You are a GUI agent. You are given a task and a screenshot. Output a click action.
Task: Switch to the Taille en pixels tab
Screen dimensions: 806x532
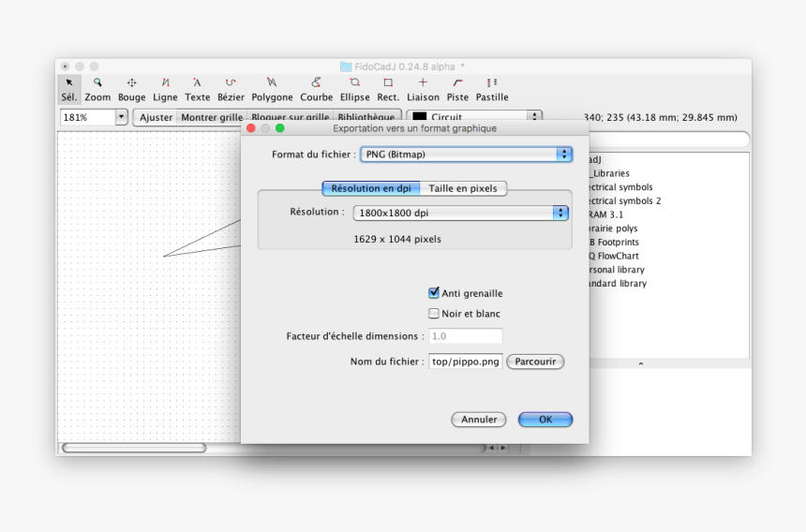coord(463,188)
